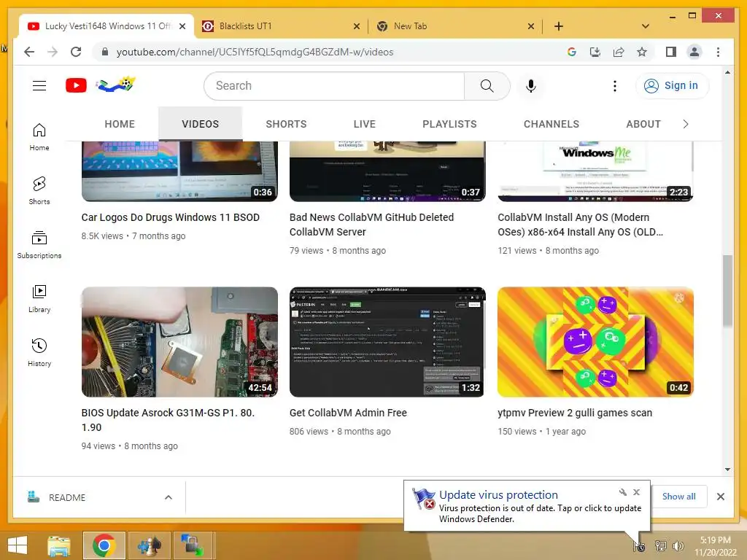Close the Lucky Vesti1648 YouTube tab

point(182,27)
